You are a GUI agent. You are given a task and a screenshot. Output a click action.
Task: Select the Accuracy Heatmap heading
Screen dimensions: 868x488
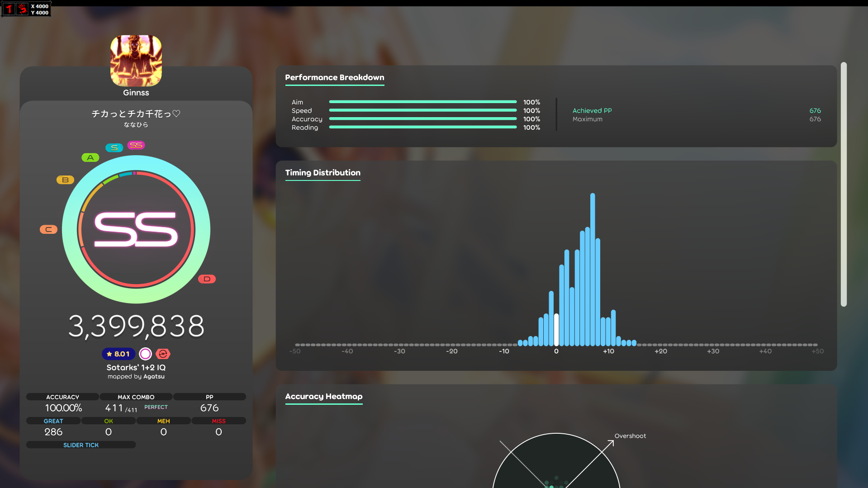(x=324, y=397)
